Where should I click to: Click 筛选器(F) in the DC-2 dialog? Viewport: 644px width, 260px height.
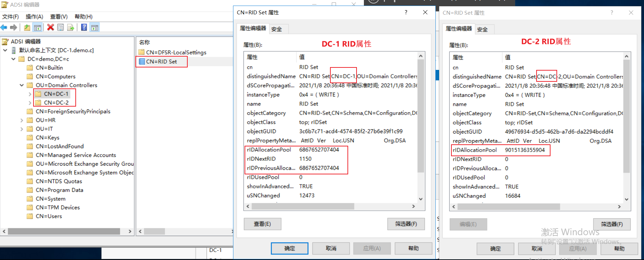612,224
